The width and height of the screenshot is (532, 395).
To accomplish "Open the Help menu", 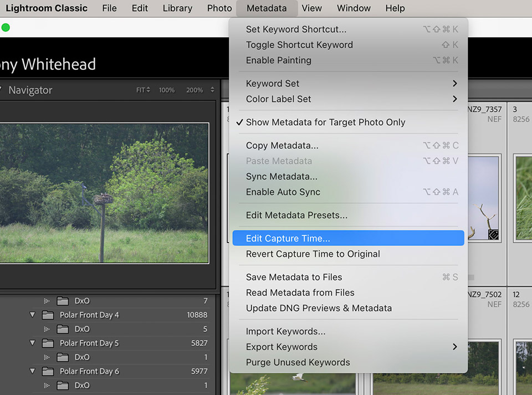I will click(x=395, y=8).
